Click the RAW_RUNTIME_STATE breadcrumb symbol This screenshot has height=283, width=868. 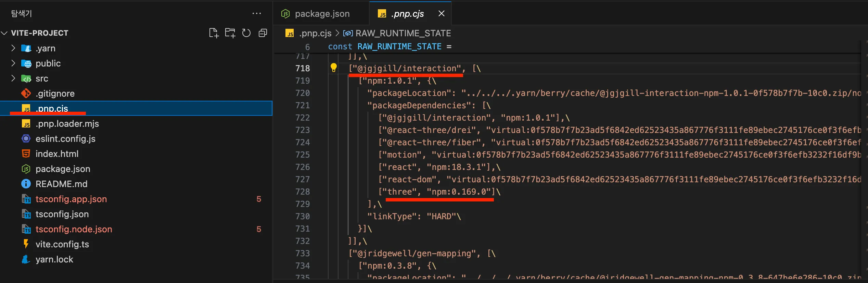403,33
